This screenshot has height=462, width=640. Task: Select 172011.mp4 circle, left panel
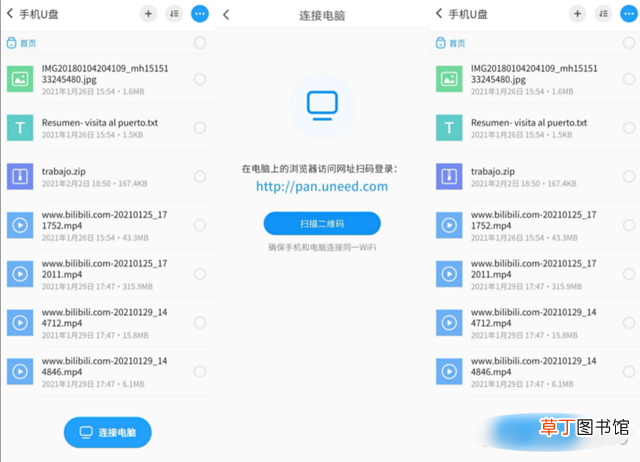[200, 274]
